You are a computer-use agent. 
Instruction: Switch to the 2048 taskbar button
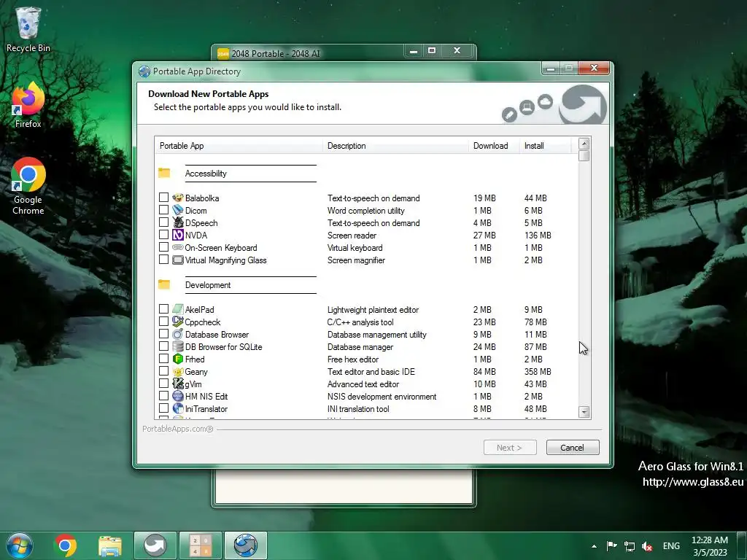click(200, 545)
